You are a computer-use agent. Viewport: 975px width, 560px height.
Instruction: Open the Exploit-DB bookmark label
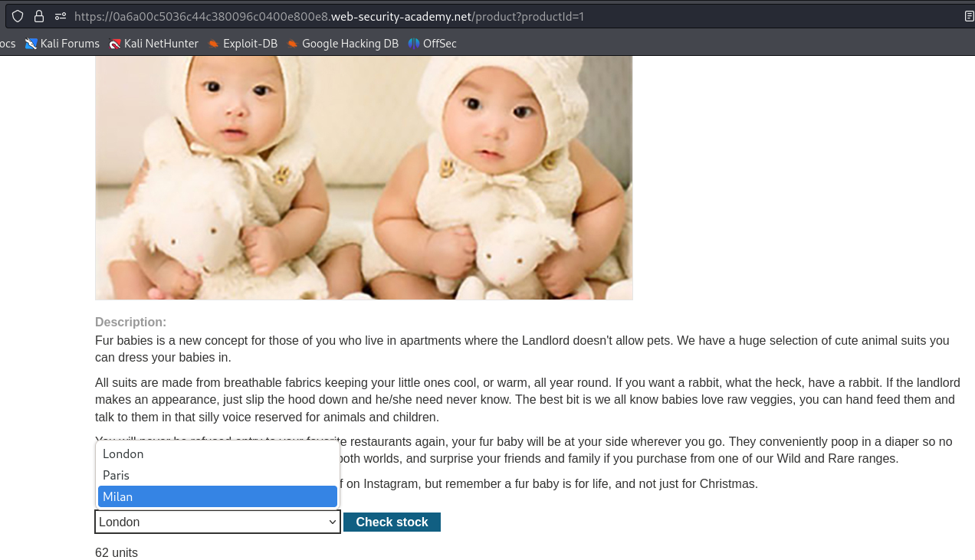coord(250,44)
